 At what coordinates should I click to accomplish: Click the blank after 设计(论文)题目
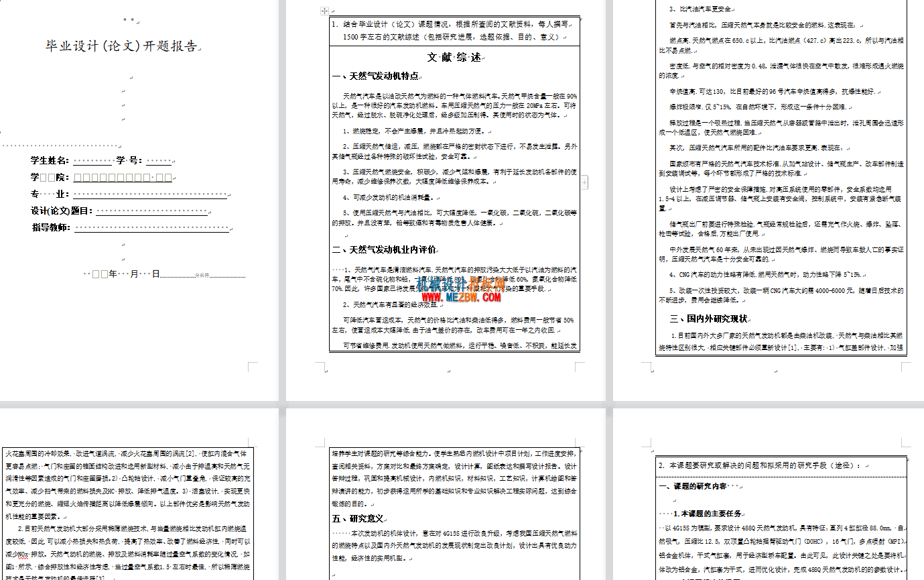pyautogui.click(x=153, y=212)
